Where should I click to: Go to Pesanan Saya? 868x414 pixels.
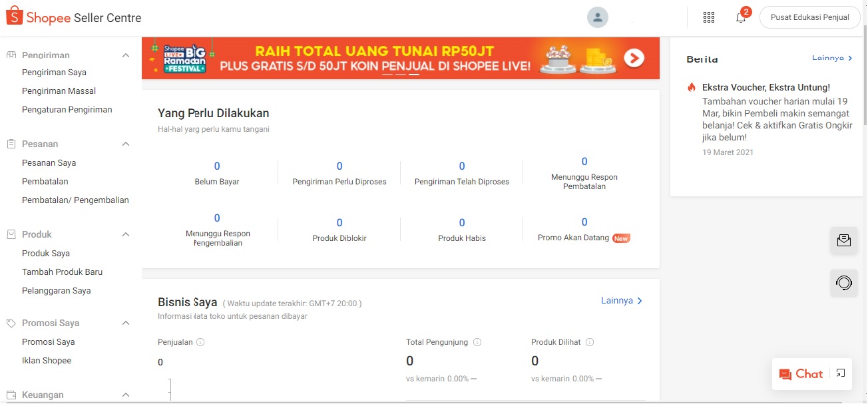49,162
